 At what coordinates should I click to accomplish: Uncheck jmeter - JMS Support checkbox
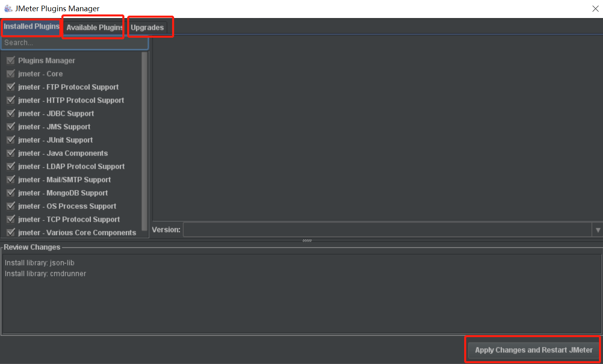point(11,127)
